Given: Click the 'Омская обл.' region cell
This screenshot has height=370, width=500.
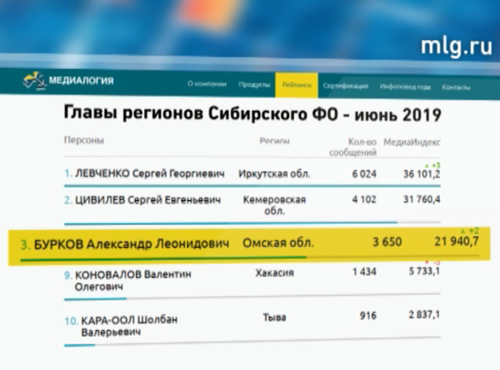Looking at the screenshot, I should tap(278, 243).
